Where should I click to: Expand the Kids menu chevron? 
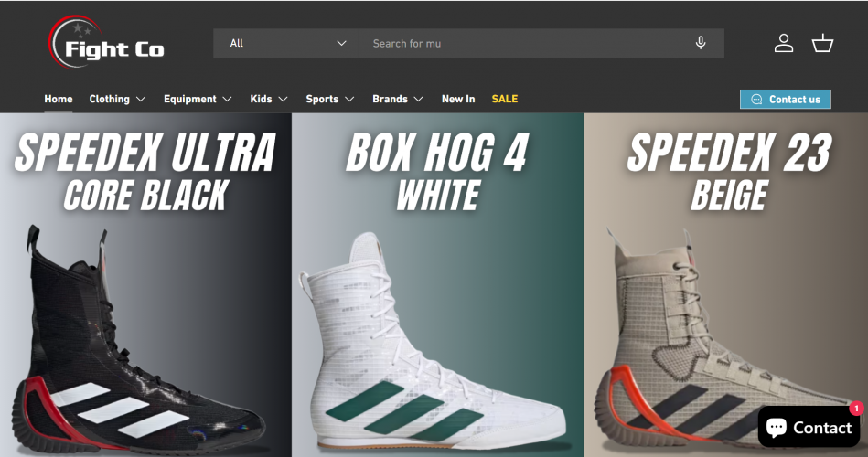(x=283, y=99)
